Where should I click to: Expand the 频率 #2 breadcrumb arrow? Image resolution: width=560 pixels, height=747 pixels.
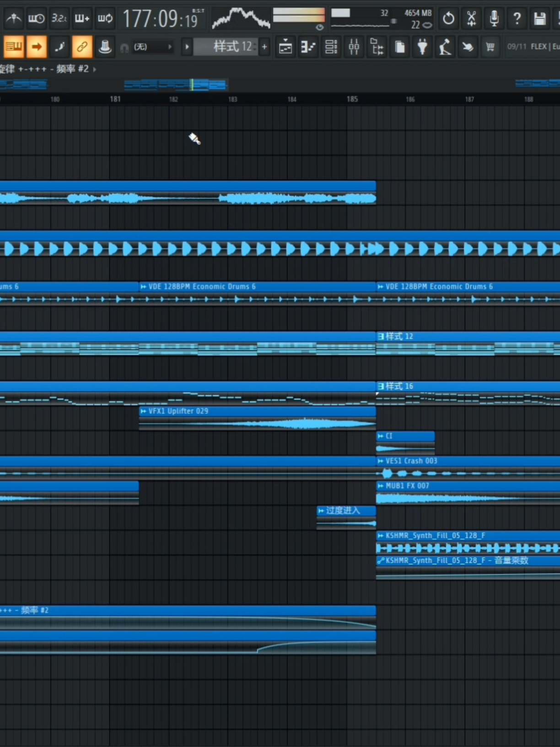tap(95, 69)
